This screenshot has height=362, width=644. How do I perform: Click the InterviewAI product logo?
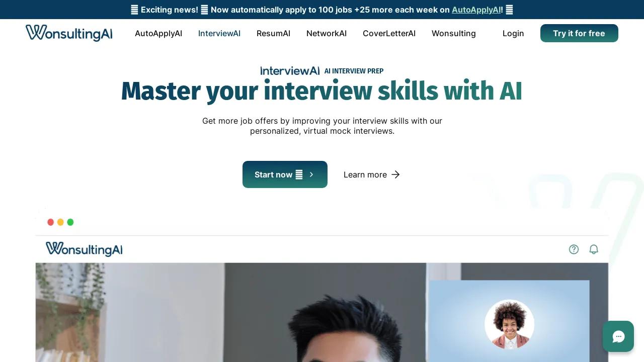(290, 71)
